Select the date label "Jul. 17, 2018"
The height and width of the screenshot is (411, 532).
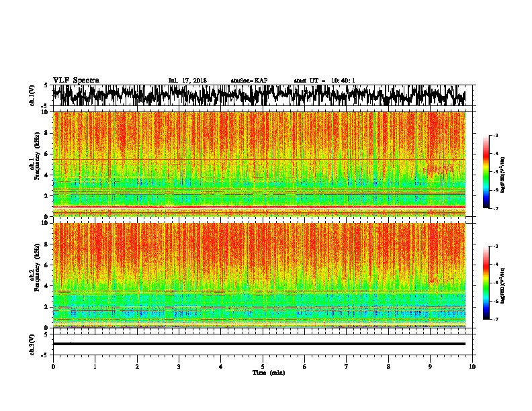click(x=187, y=81)
